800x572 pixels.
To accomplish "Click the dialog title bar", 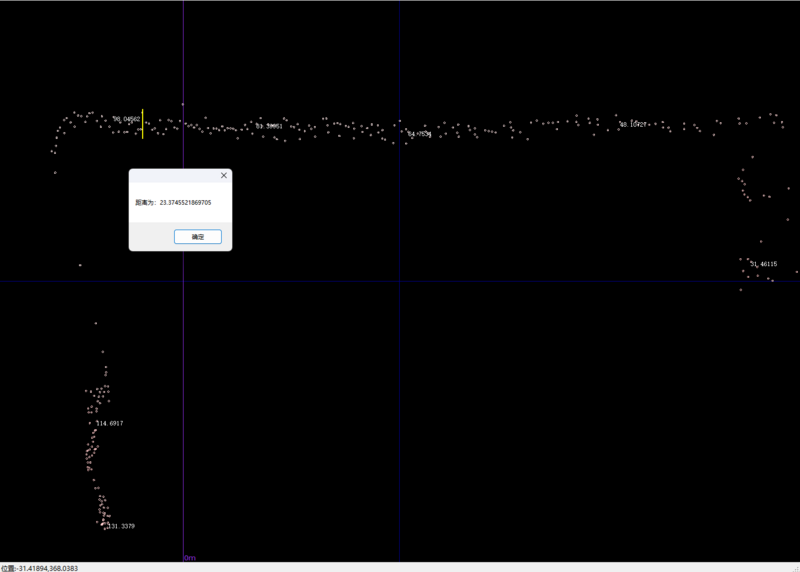I will click(170, 175).
